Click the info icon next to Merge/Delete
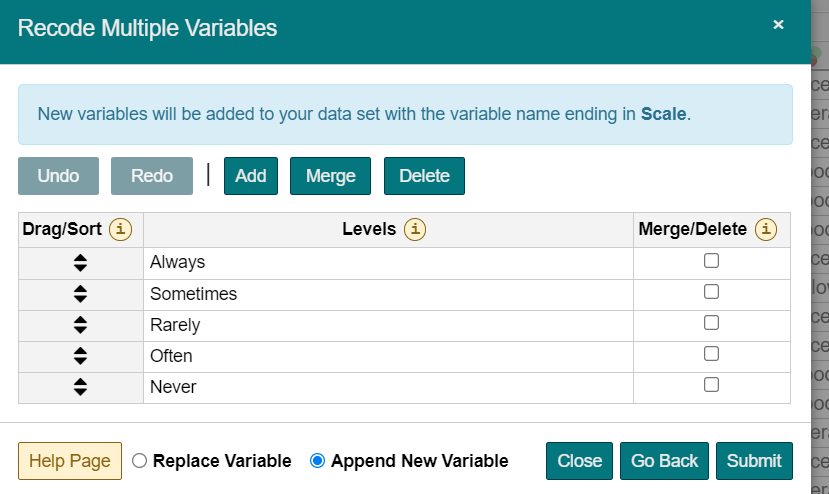 pos(766,230)
